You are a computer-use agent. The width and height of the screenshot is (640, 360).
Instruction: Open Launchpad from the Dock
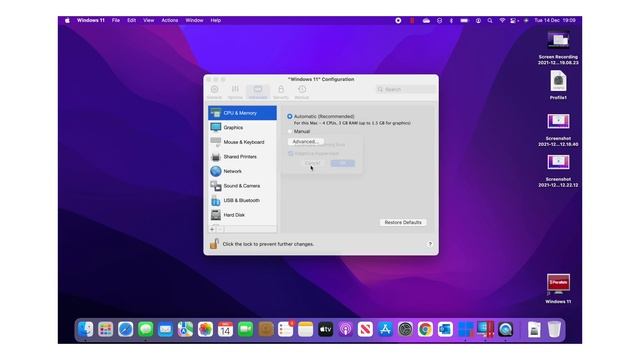point(106,329)
